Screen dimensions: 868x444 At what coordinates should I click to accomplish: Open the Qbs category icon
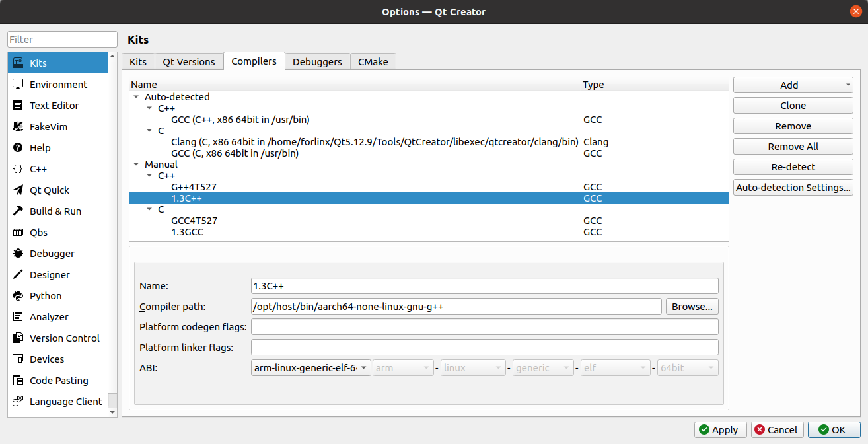click(18, 233)
